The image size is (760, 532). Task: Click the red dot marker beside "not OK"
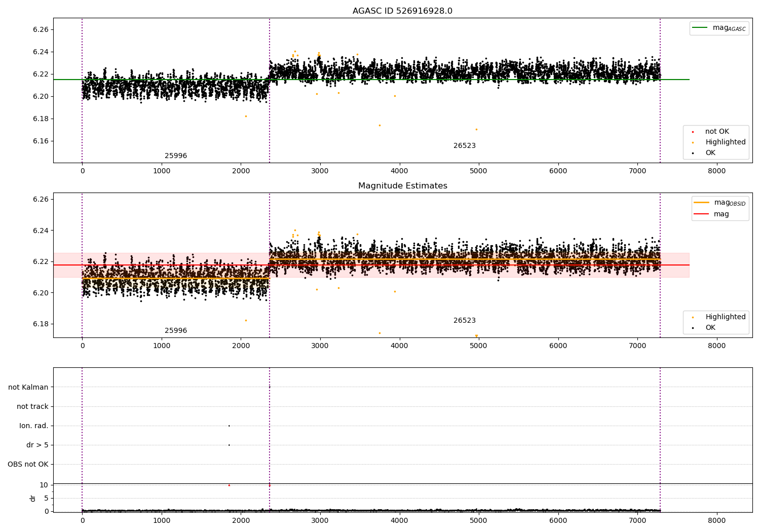[693, 132]
